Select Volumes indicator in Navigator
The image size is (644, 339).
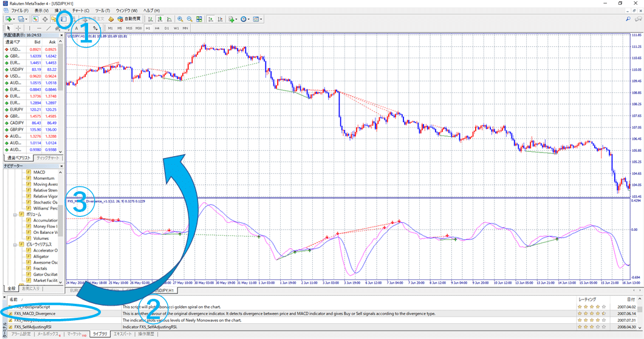point(41,238)
